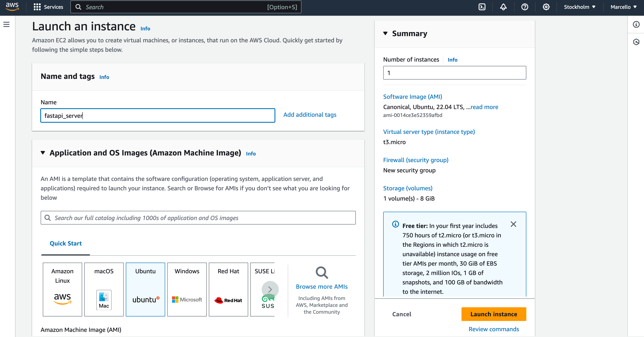Select the SUSE Linux AMI tile
Image resolution: width=644 pixels, height=337 pixels.
click(x=263, y=289)
